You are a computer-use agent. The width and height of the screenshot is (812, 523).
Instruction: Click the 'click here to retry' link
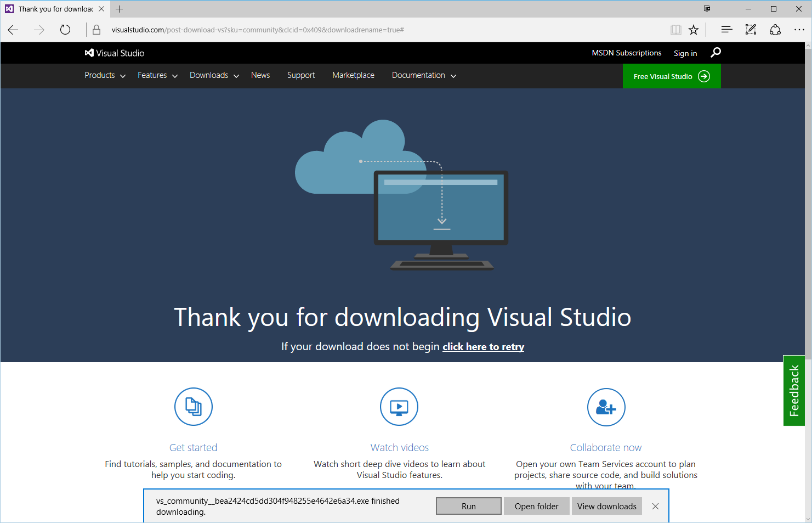(x=483, y=346)
